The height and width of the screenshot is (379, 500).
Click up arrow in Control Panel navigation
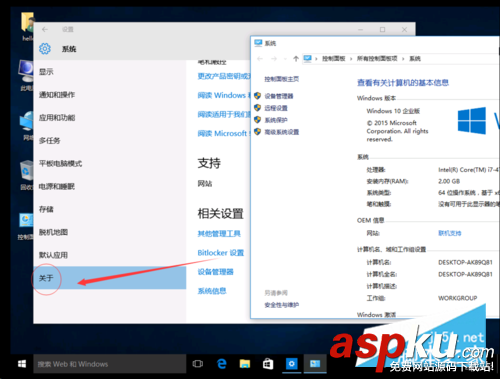(296, 59)
